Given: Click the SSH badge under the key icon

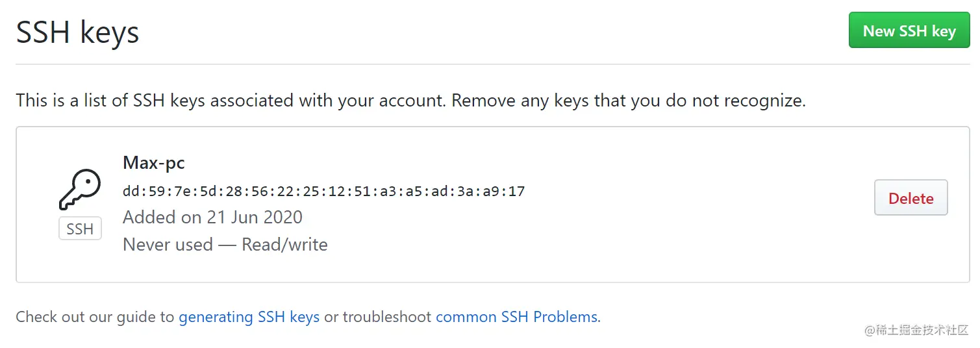Looking at the screenshot, I should pos(80,229).
